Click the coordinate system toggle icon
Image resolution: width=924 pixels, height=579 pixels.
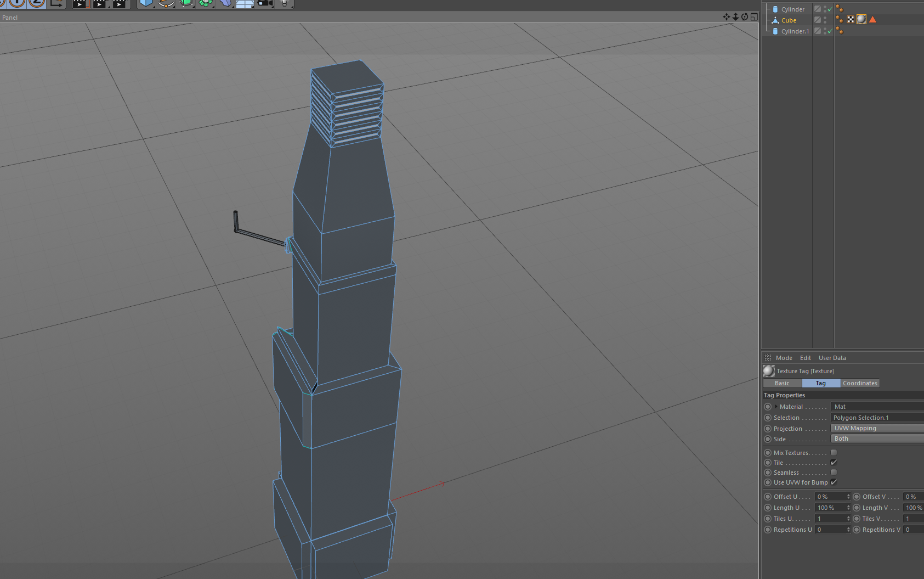click(56, 3)
